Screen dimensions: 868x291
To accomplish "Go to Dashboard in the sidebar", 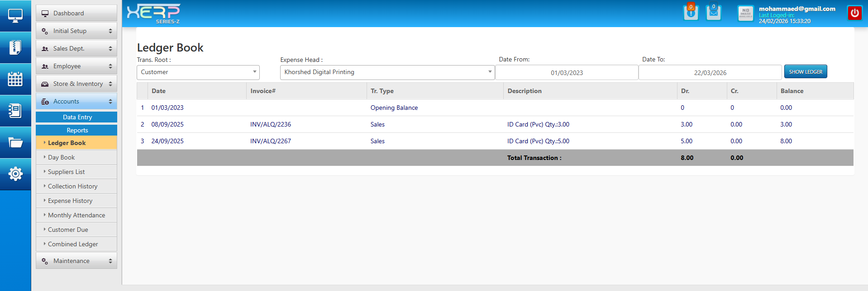I will click(76, 13).
